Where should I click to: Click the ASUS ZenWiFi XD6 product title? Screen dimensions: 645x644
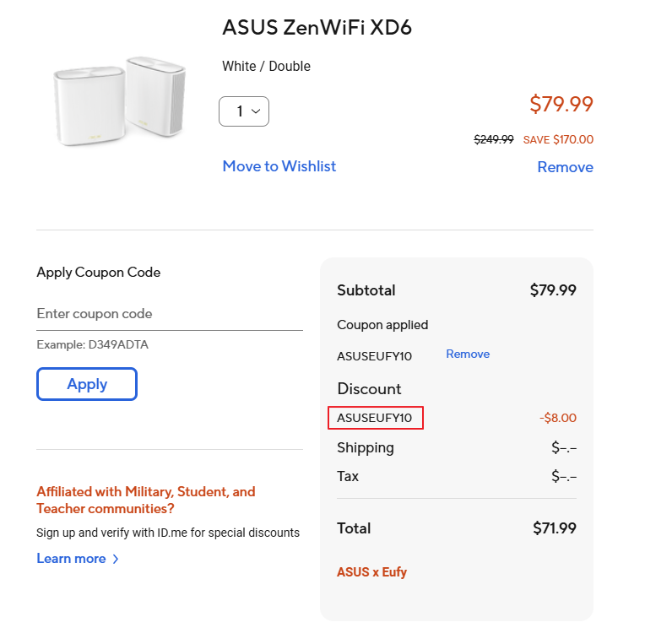(x=317, y=28)
